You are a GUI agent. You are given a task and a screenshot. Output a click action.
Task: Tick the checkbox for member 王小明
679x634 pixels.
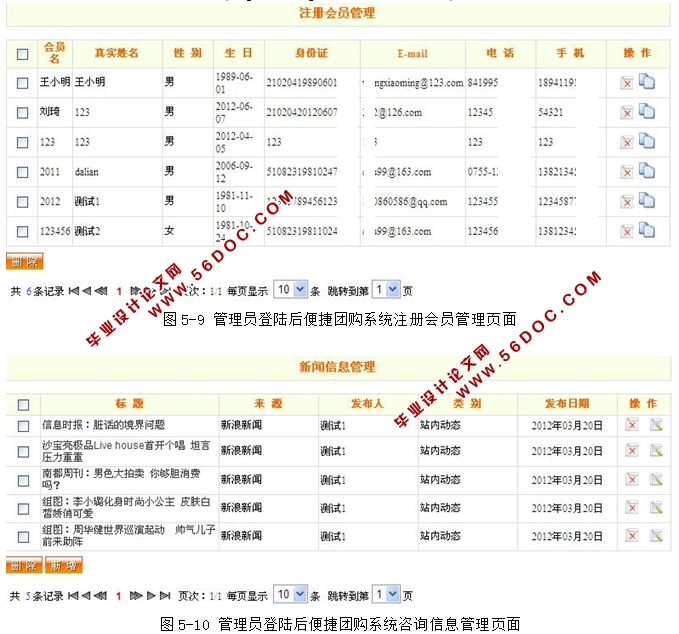22,83
